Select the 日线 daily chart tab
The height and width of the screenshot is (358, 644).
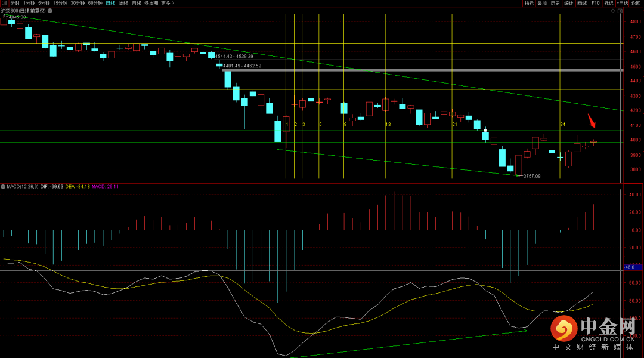tap(110, 3)
